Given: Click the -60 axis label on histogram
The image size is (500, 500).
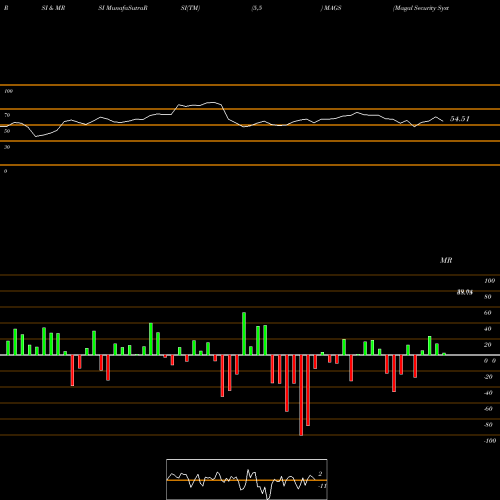Looking at the screenshot, I should coord(488,409).
